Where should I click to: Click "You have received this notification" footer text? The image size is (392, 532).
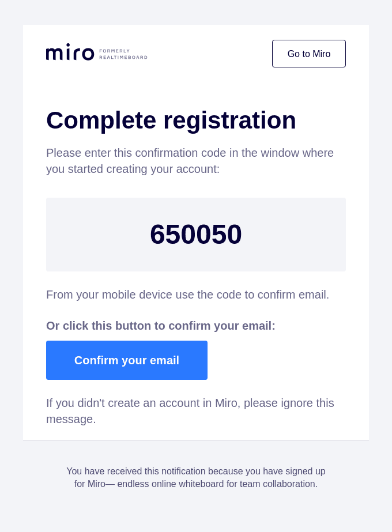tap(136, 471)
